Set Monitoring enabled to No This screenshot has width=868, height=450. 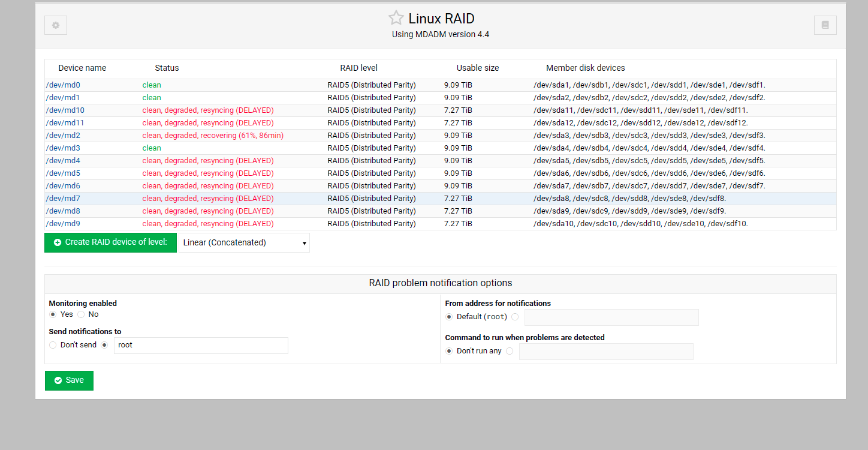coord(81,314)
